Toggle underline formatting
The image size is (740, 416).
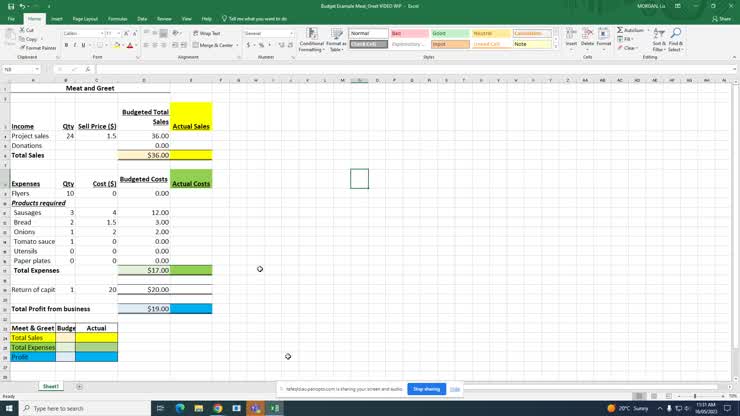83,45
